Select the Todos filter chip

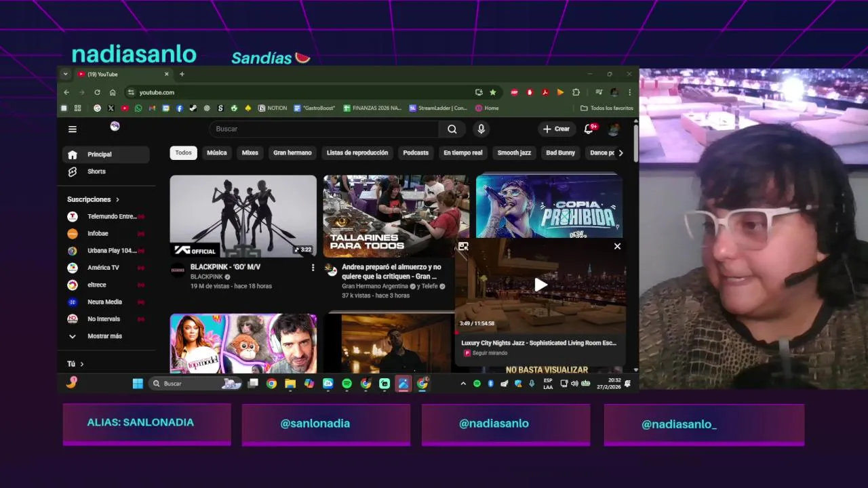183,152
